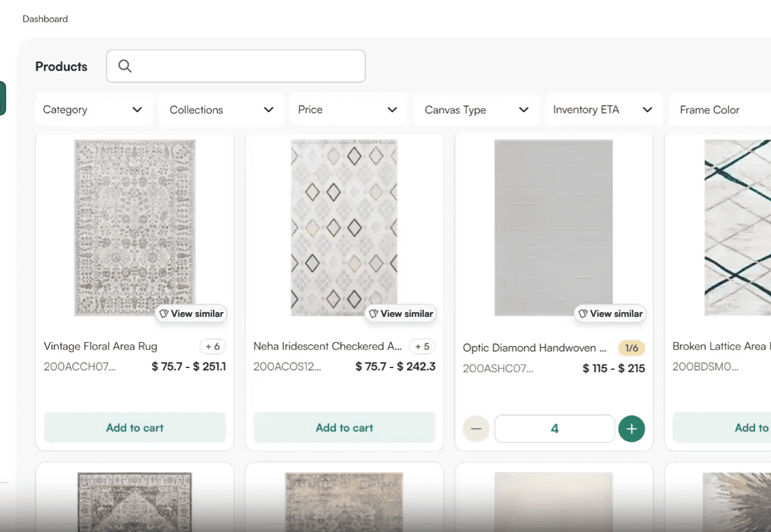Screen dimensions: 771x532
Task: Click the search magnifier icon
Action: tap(125, 66)
